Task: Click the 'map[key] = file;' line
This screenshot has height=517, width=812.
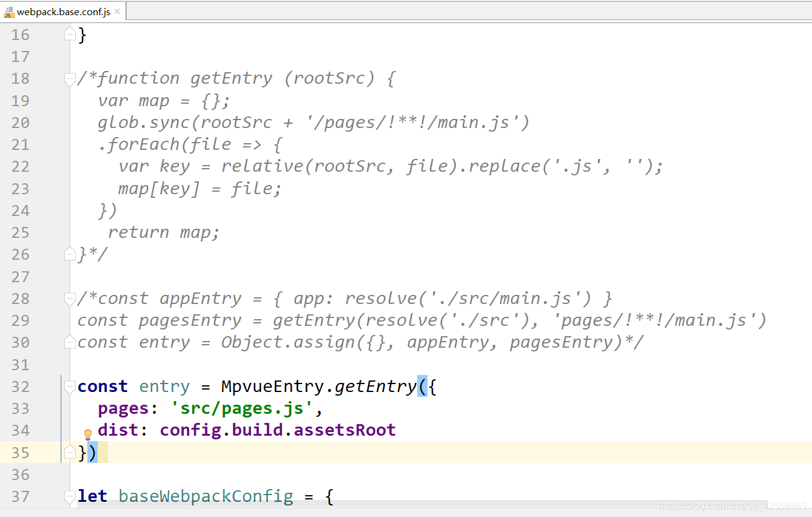Action: pyautogui.click(x=200, y=189)
